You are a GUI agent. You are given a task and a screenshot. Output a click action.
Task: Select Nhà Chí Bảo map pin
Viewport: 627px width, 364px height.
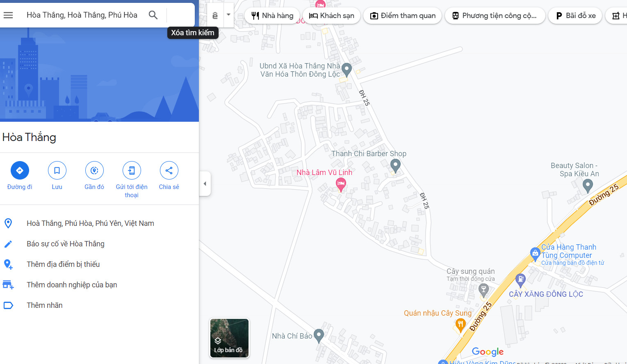coord(319,336)
